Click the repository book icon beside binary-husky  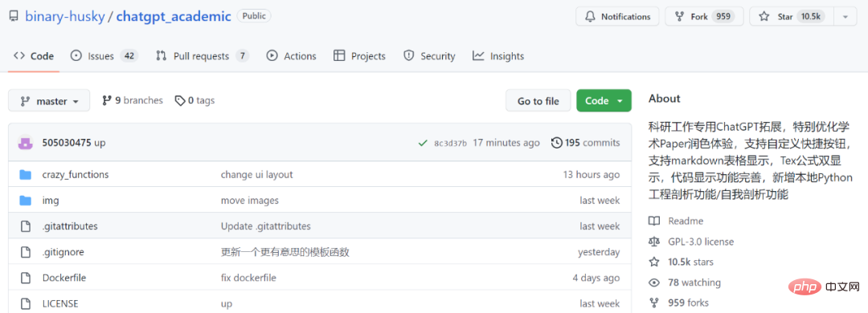pos(14,16)
